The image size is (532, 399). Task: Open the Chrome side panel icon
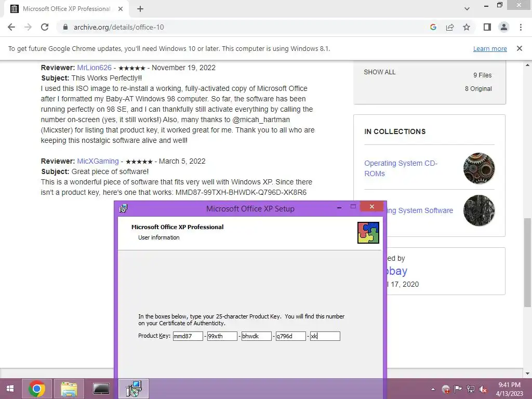pyautogui.click(x=487, y=27)
